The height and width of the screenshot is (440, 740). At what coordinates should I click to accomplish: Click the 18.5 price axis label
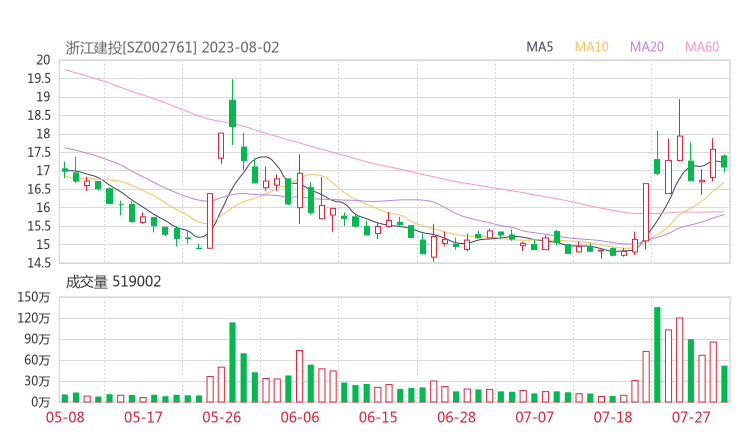click(39, 115)
